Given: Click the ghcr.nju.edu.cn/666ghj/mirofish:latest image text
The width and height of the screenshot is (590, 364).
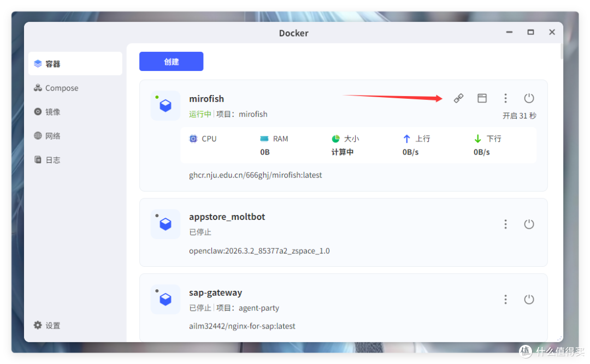Looking at the screenshot, I should 256,175.
